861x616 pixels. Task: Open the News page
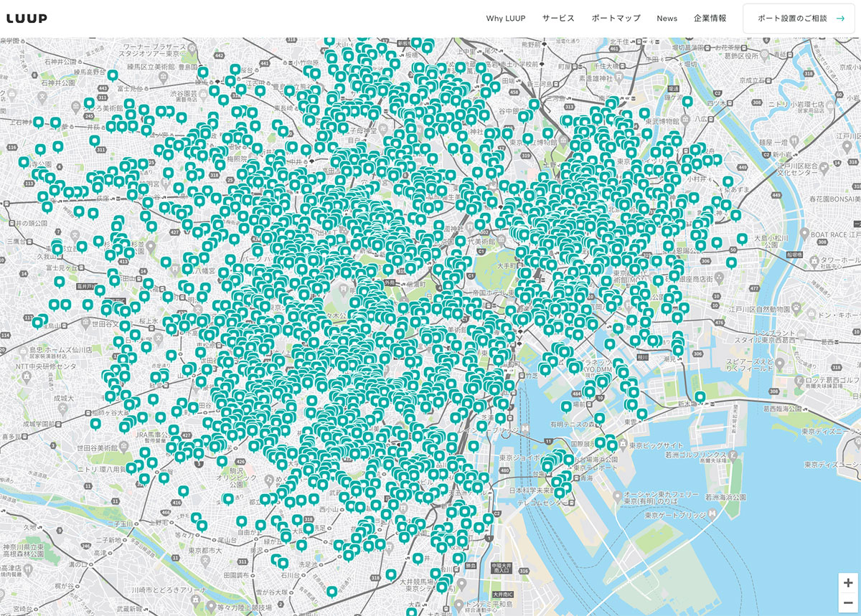(667, 19)
